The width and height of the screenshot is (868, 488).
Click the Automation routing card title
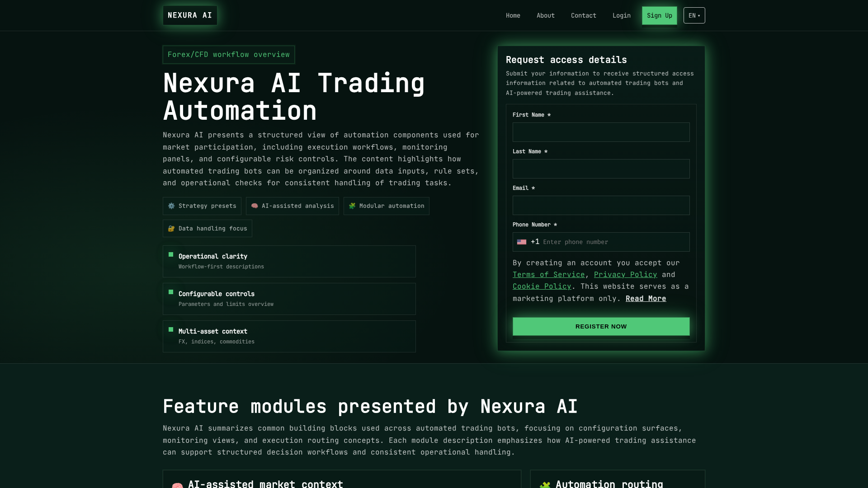tap(609, 484)
